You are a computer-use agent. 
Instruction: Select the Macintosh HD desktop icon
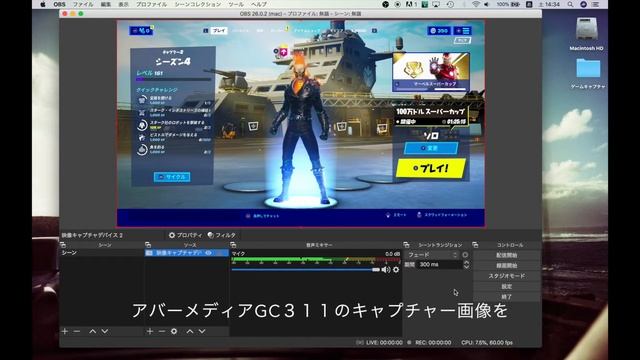pyautogui.click(x=587, y=34)
